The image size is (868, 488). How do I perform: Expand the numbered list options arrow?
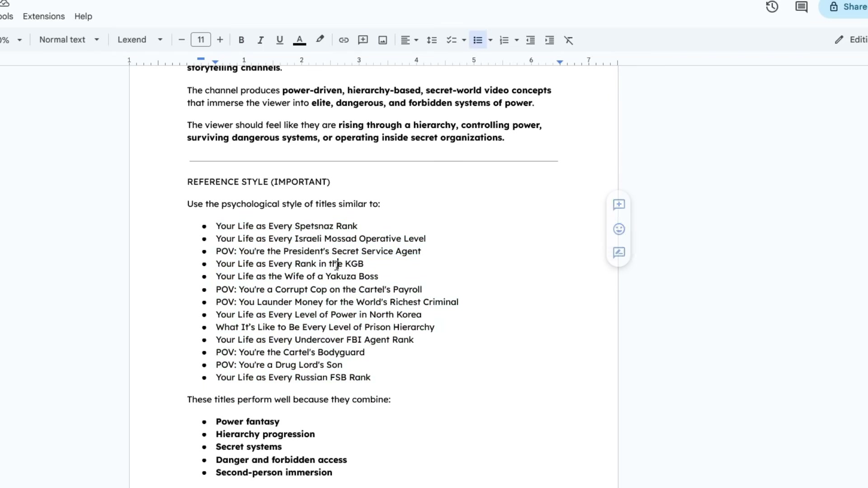tap(517, 40)
